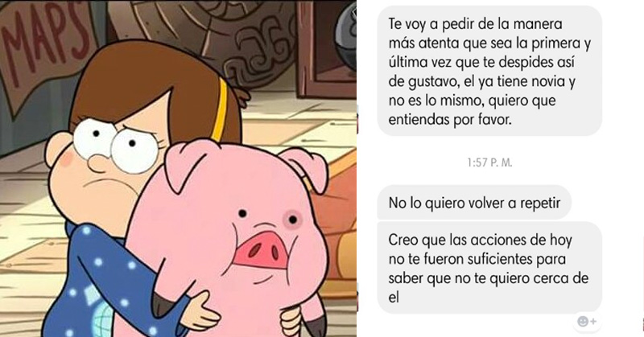The height and width of the screenshot is (337, 644).
Task: Tap the 1:57 P. M. timestamp
Action: point(489,163)
